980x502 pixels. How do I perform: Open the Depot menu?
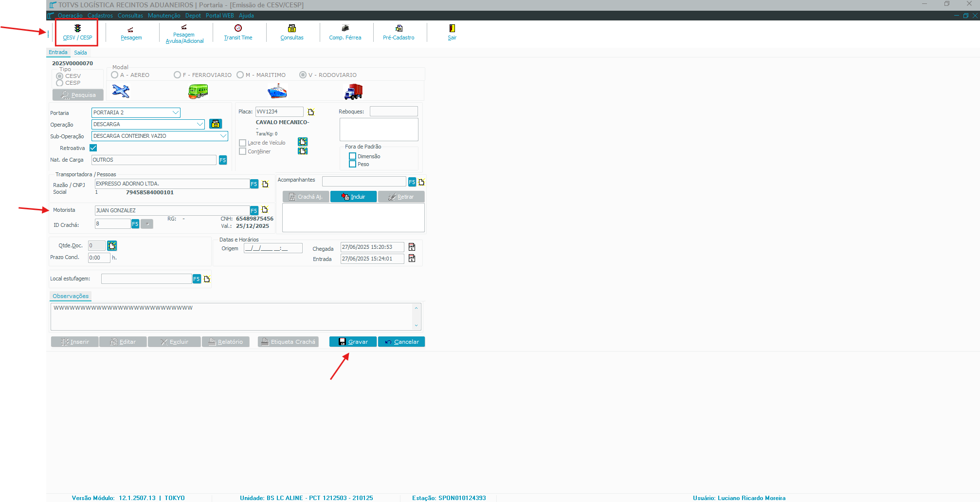193,16
